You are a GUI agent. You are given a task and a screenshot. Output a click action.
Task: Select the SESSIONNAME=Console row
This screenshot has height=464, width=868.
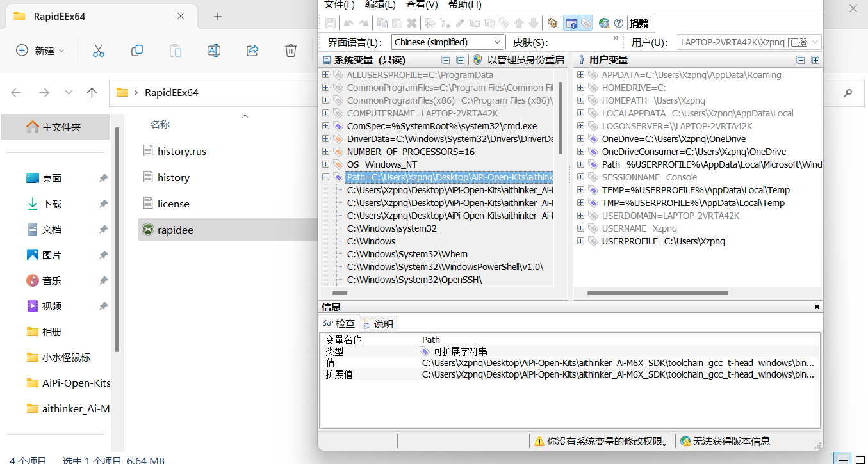[x=650, y=177]
